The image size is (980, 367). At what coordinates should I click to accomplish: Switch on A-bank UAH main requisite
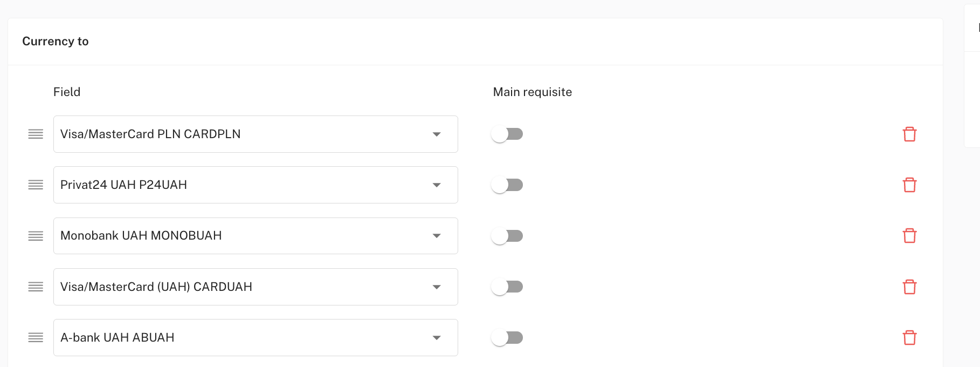507,337
